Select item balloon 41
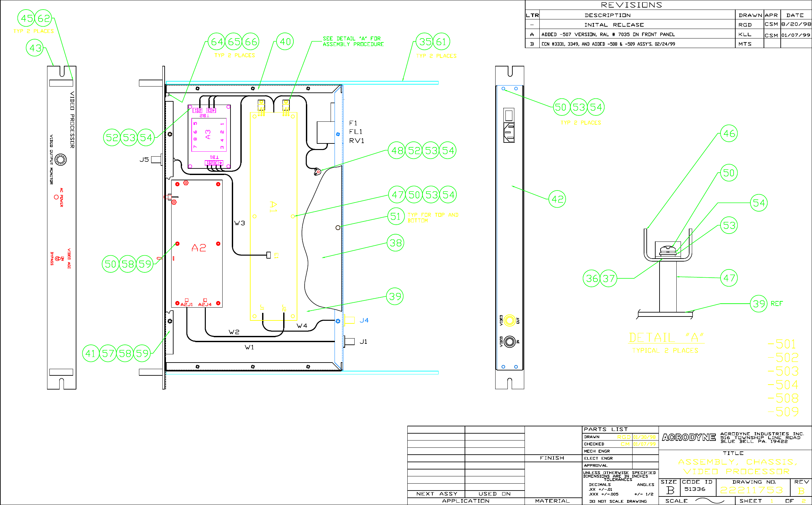Screen dimensions: 812x505 (91, 353)
